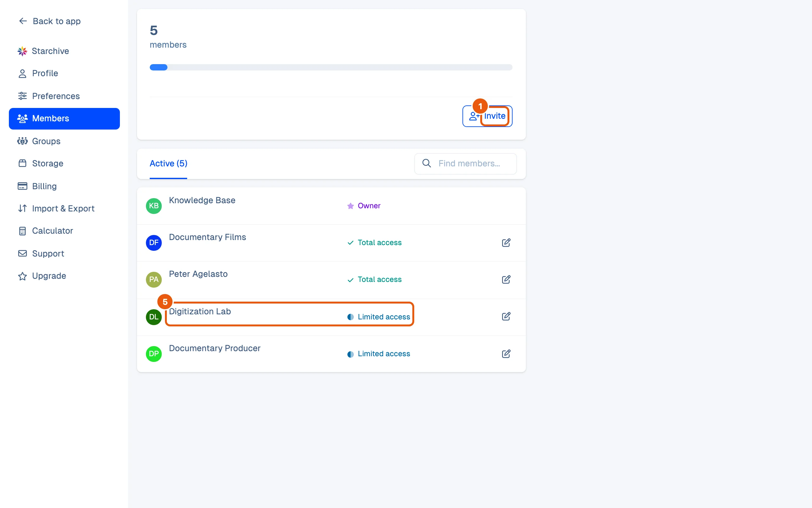Edit the Digitization Lab member
The height and width of the screenshot is (508, 812).
pos(506,317)
